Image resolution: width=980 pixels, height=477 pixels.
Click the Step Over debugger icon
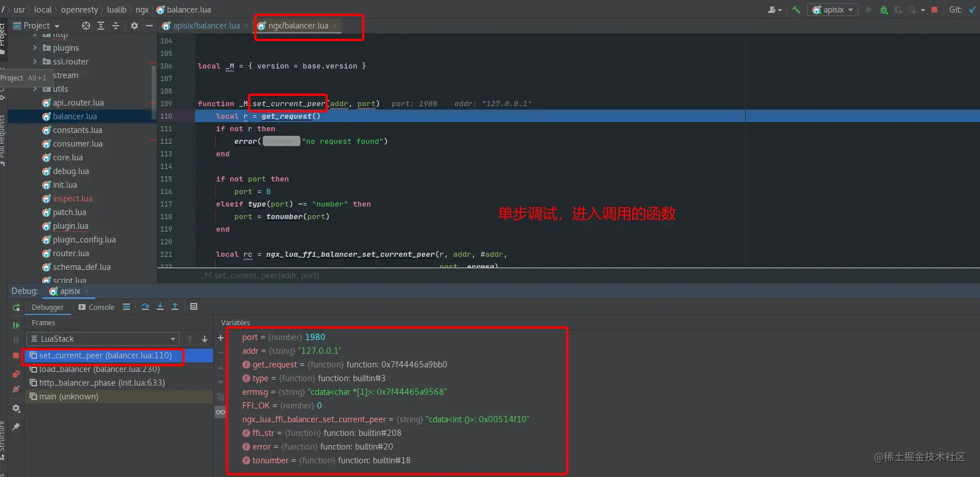coord(145,307)
